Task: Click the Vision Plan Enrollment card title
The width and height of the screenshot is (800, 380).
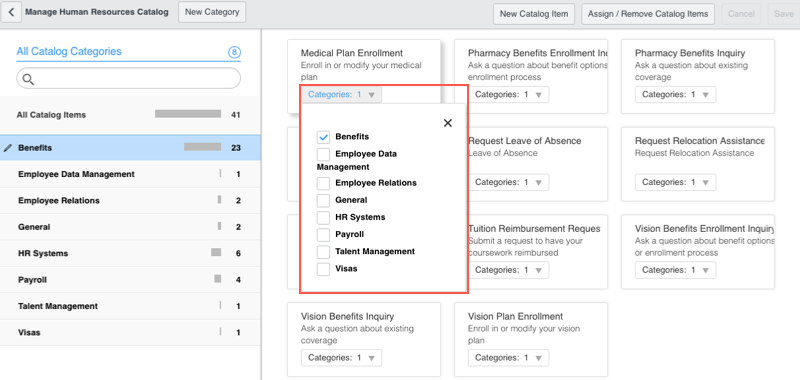Action: click(515, 316)
